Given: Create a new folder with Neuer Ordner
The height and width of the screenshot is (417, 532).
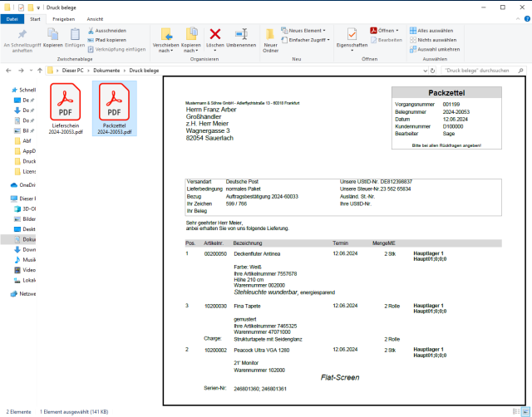Looking at the screenshot, I should (270, 36).
